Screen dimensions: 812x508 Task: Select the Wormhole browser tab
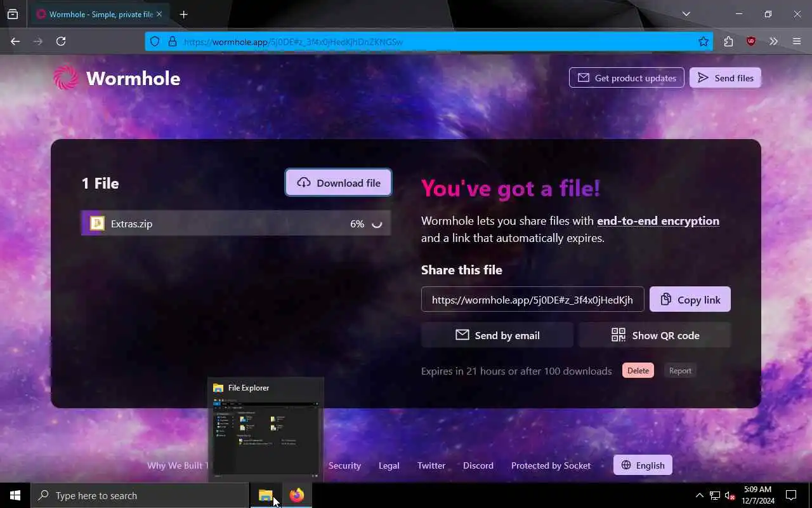click(x=99, y=14)
